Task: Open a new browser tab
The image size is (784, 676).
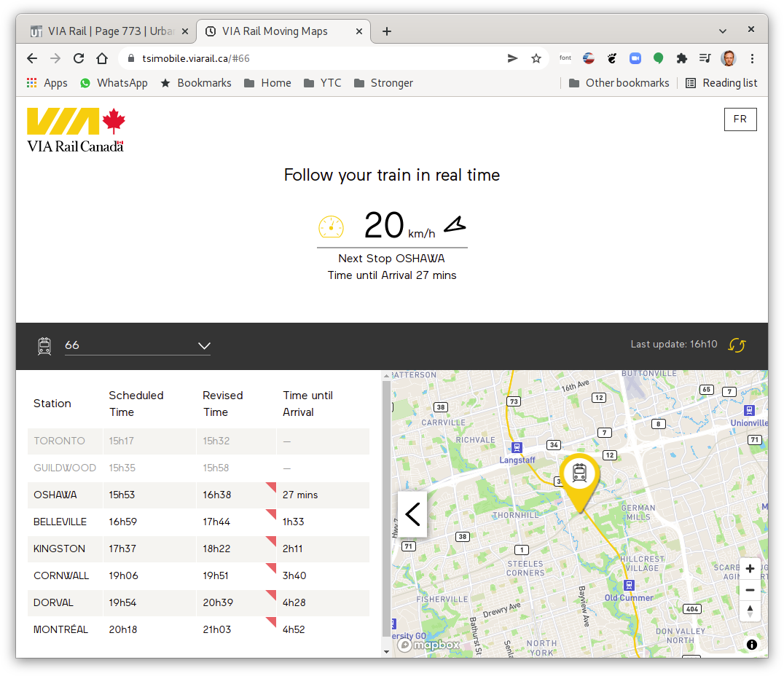Action: (387, 31)
